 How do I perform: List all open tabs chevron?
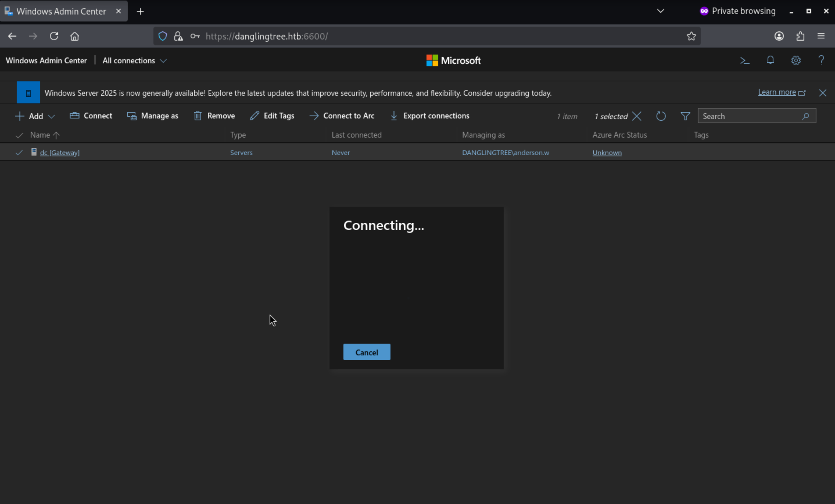click(660, 11)
